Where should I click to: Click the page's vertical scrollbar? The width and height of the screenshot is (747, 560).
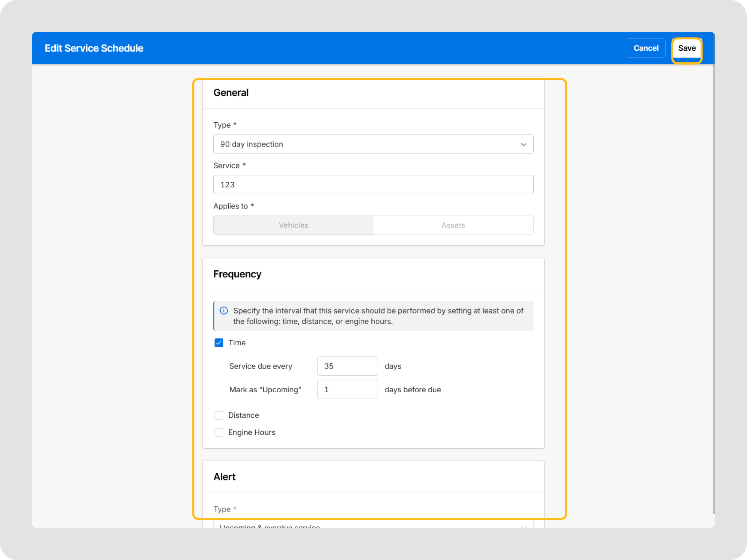[x=713, y=292]
